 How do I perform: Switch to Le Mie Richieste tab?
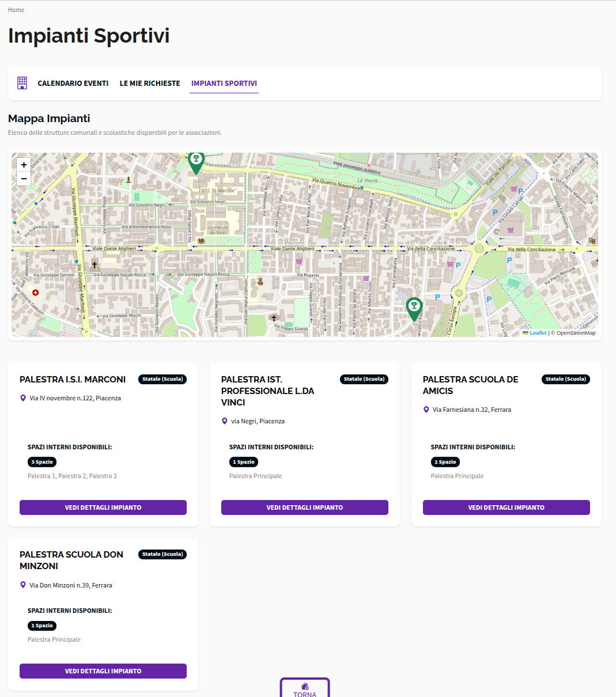click(150, 84)
